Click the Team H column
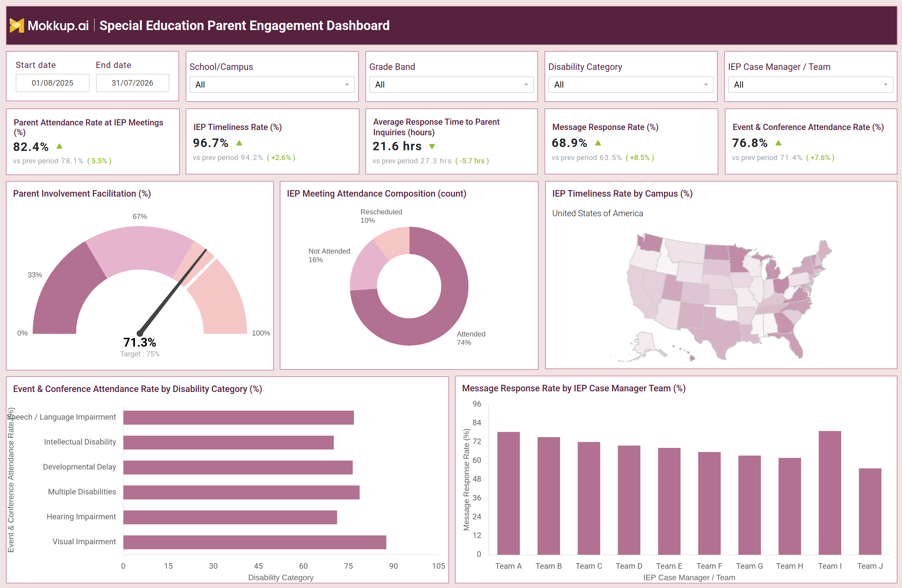Image resolution: width=902 pixels, height=588 pixels. click(x=790, y=507)
